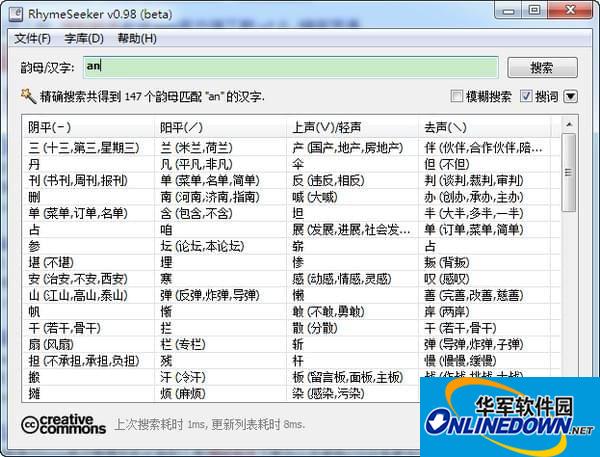The height and width of the screenshot is (457, 600).
Task: Sort by the 阳平(／) column header
Action: (220, 127)
